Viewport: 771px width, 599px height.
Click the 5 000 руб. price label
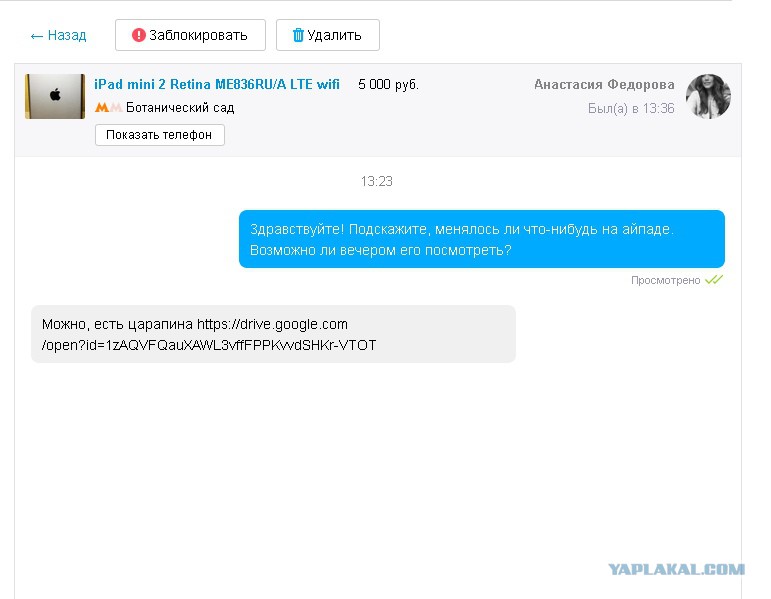point(388,84)
